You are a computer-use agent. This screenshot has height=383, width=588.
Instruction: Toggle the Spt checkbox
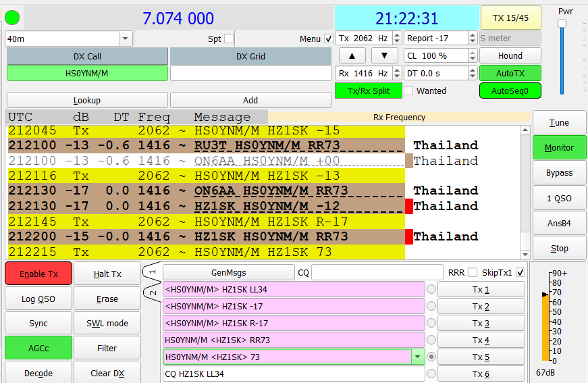tap(229, 39)
